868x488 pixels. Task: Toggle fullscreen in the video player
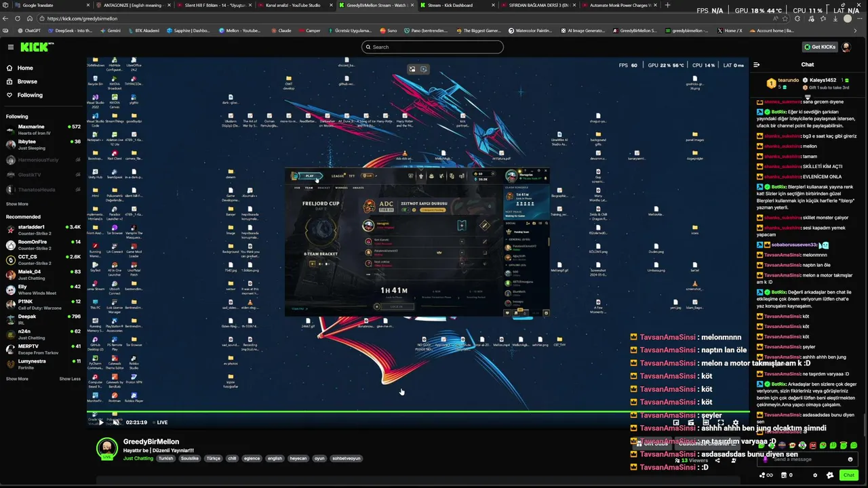click(720, 422)
